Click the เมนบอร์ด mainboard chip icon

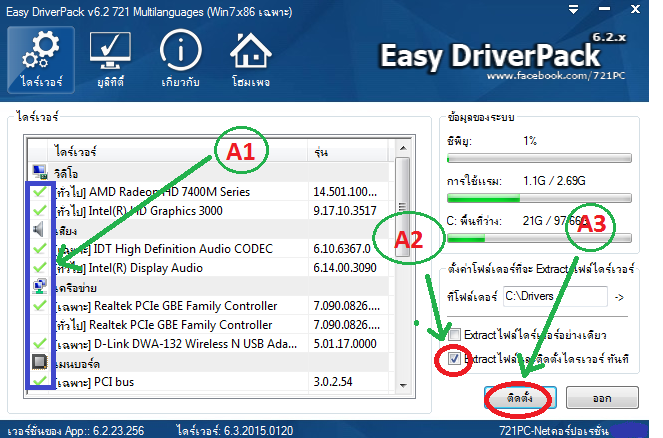[x=40, y=362]
